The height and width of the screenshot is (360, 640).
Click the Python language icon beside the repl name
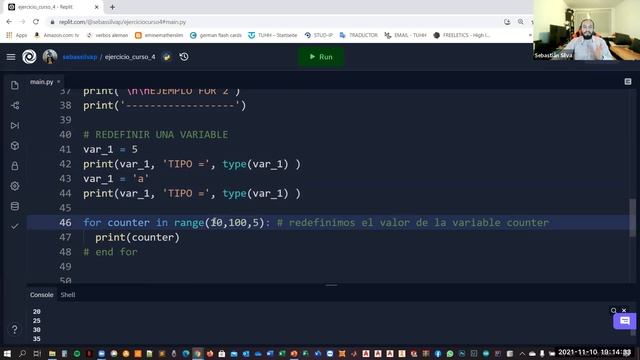[x=167, y=57]
